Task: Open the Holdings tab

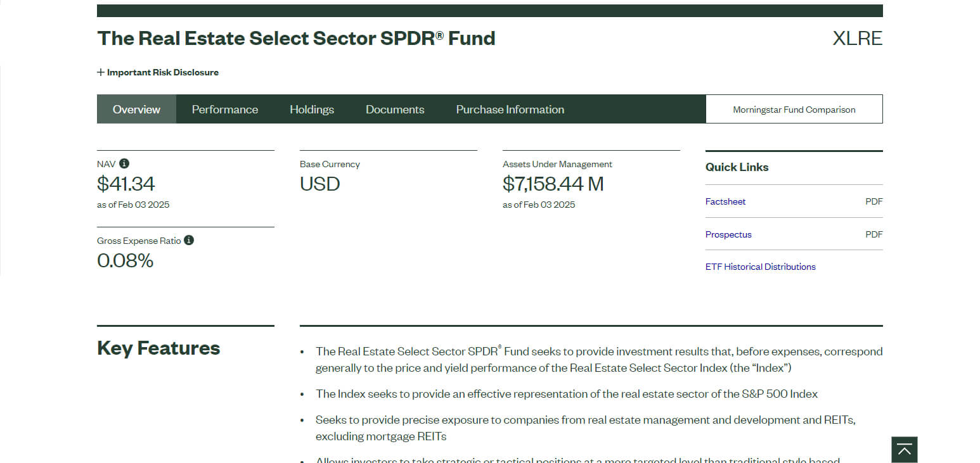Action: 312,109
